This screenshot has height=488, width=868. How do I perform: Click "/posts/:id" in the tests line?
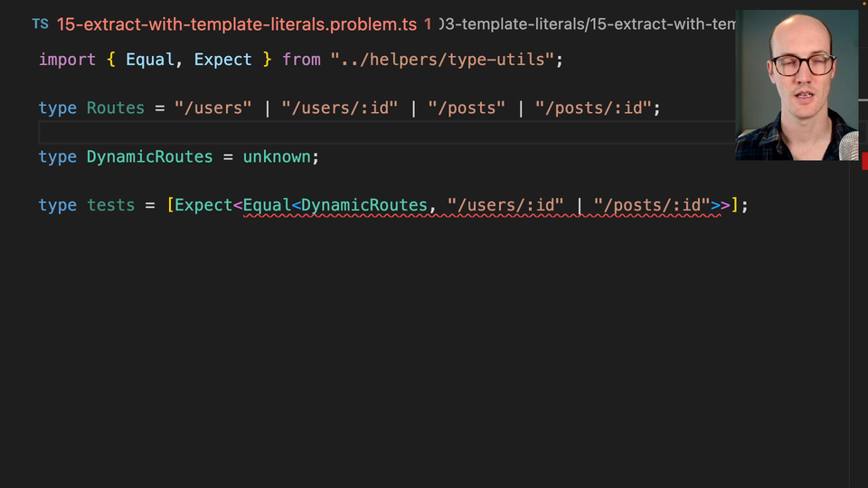click(x=651, y=206)
